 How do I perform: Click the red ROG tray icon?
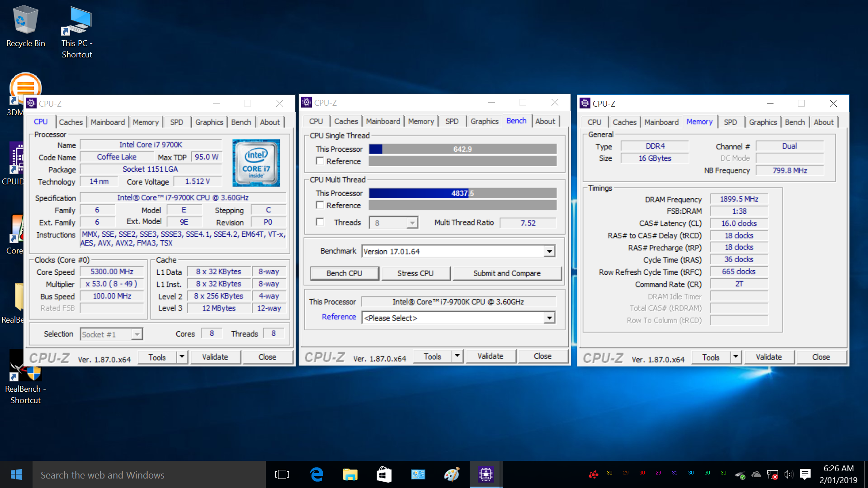593,474
